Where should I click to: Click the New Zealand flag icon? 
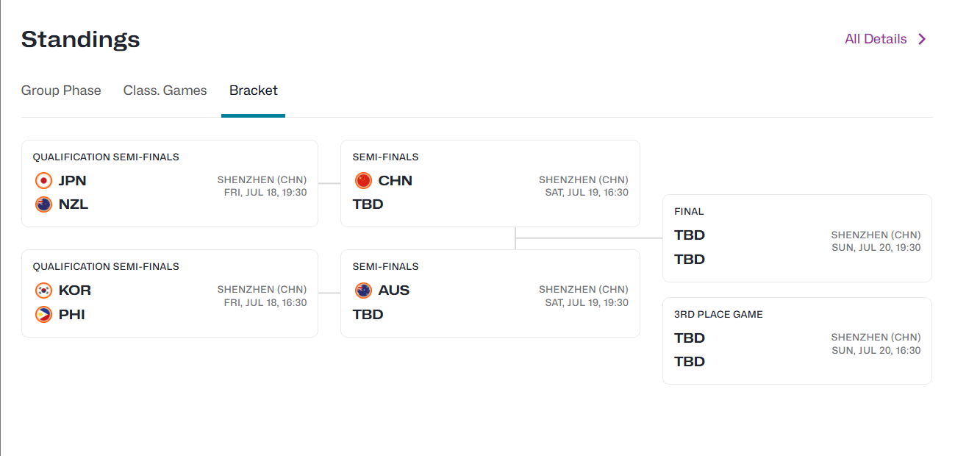[x=43, y=204]
